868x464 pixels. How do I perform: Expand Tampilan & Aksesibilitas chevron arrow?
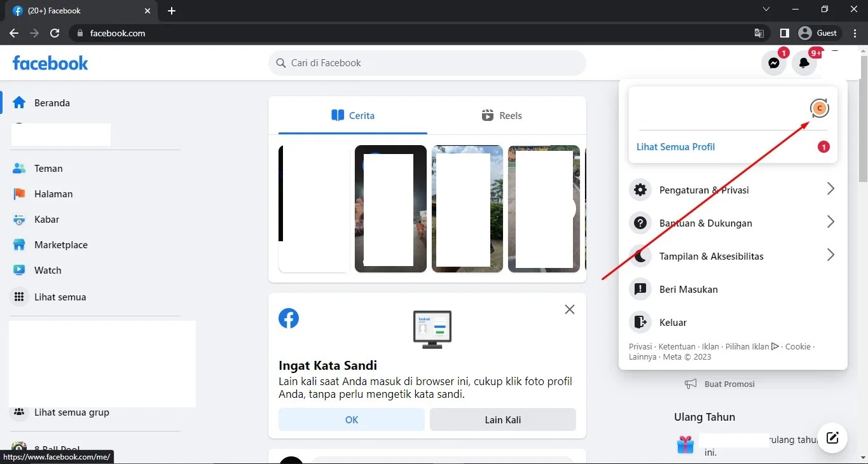pyautogui.click(x=830, y=255)
